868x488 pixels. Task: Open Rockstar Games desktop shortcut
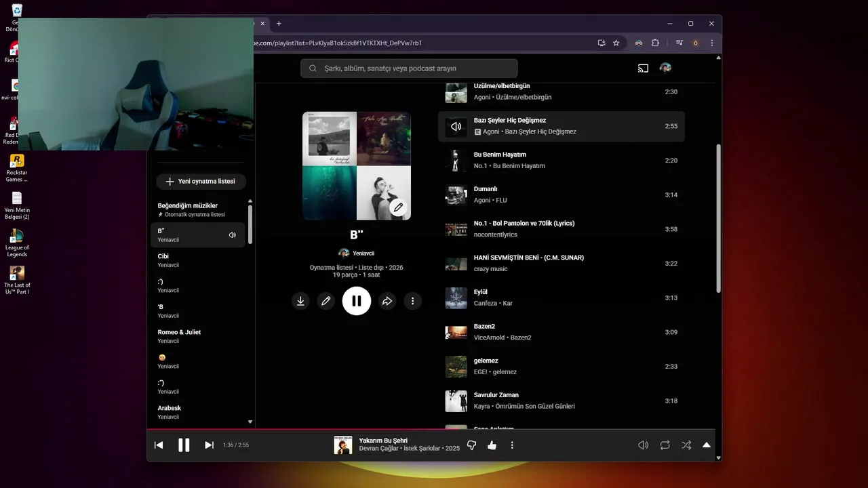coord(17,168)
